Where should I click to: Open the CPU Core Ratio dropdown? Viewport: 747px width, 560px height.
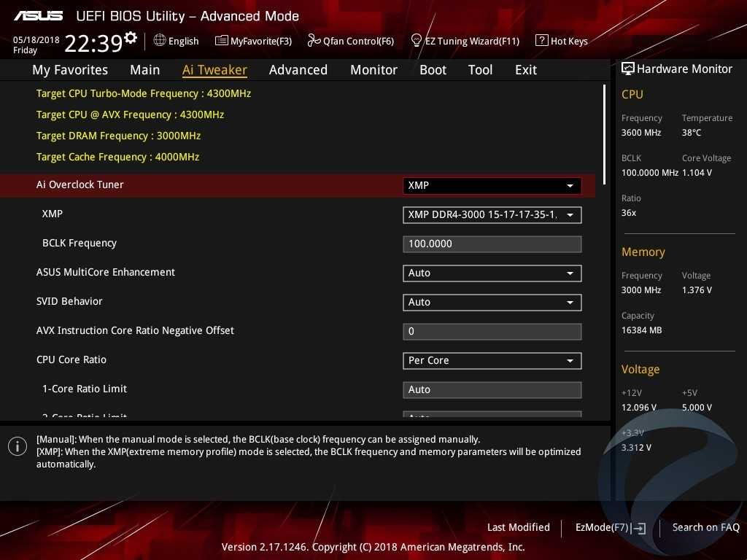coord(492,360)
